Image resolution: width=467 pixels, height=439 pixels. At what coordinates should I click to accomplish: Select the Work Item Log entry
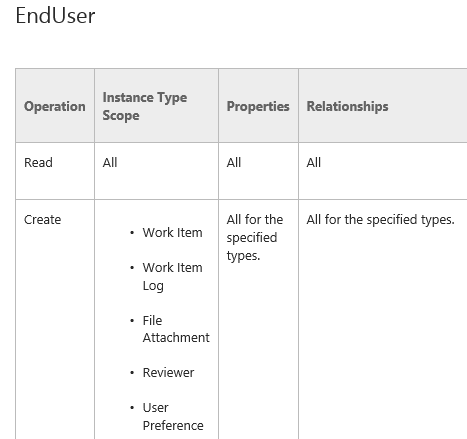[172, 276]
